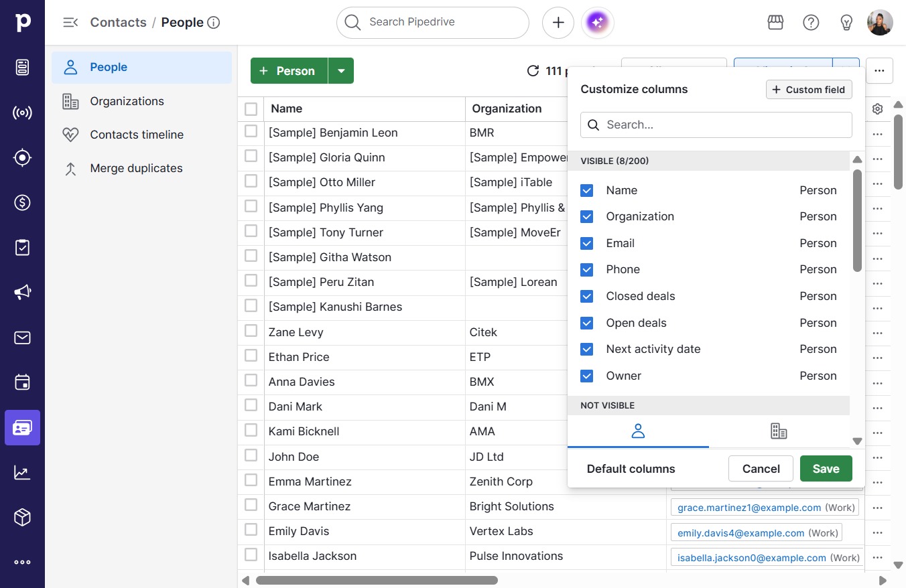Screen dimensions: 906x588
Task: Open More three-dots sidebar icon
Action: (x=22, y=563)
